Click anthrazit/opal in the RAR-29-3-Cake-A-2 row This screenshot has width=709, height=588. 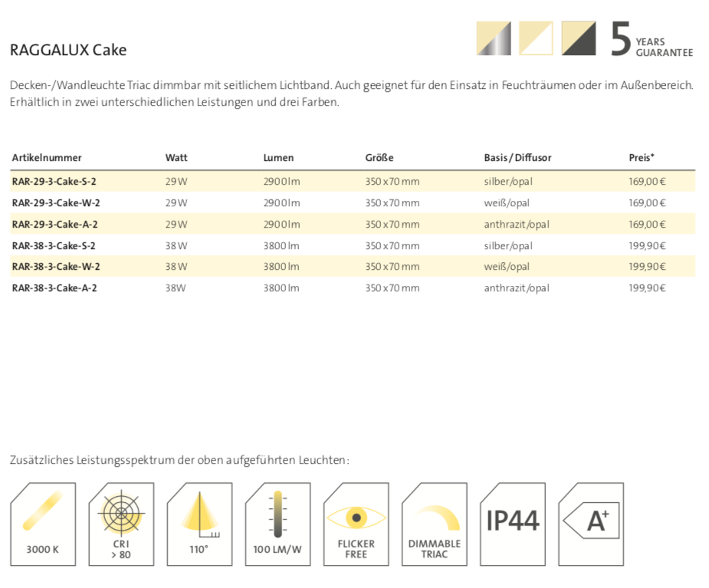[x=517, y=225]
